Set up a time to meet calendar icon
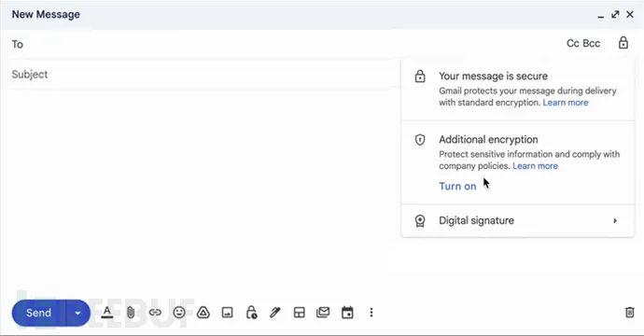The image size is (644, 336). click(347, 313)
